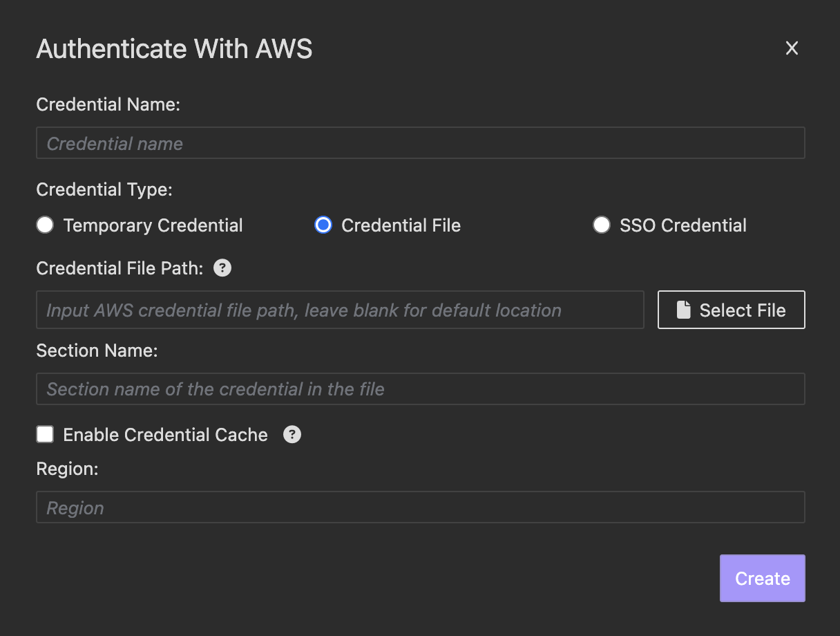
Task: Click the AWS credential file path field
Action: tap(340, 310)
